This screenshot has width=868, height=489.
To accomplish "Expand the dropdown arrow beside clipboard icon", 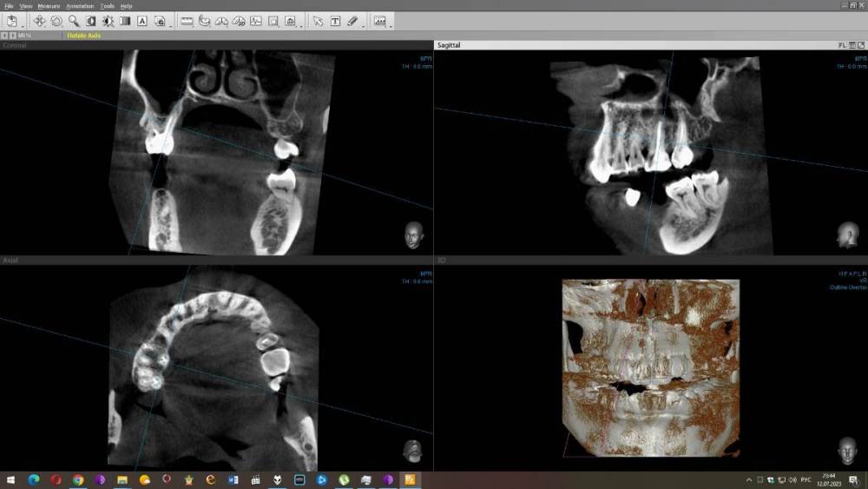I will (x=23, y=24).
